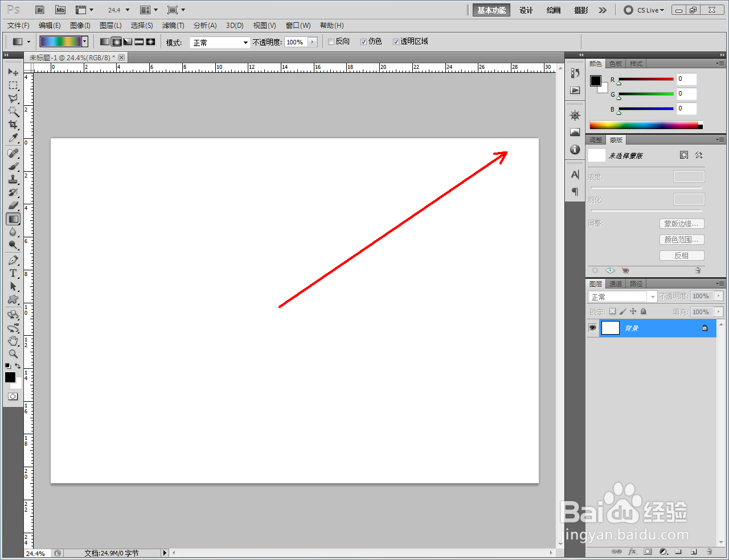
Task: Select the Pen tool
Action: (13, 260)
